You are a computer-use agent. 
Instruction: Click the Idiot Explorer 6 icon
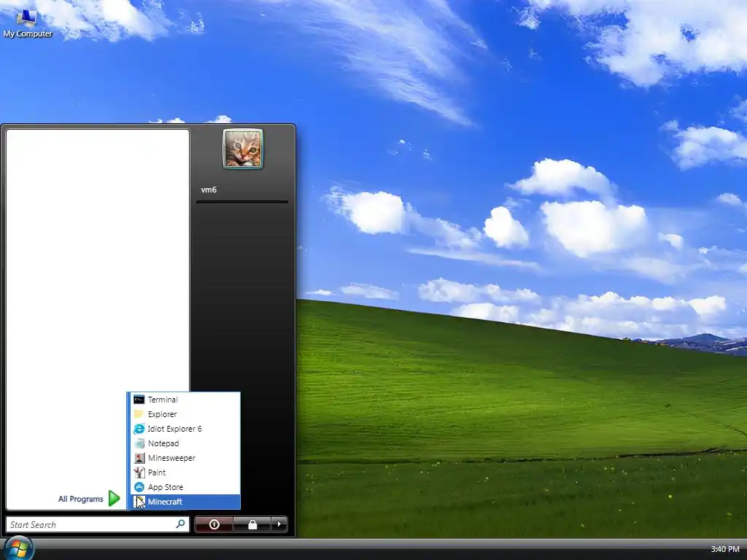point(139,429)
